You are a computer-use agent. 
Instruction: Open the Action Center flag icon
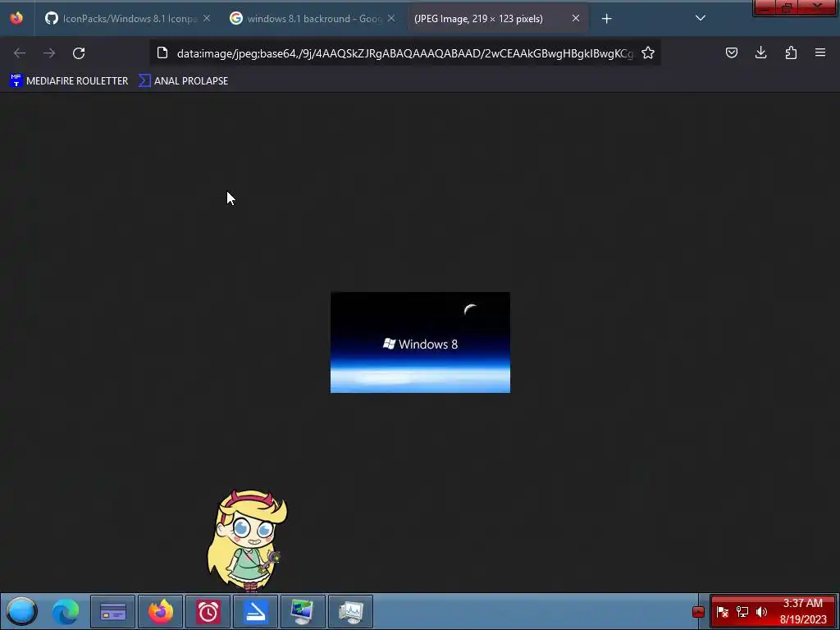tap(722, 612)
